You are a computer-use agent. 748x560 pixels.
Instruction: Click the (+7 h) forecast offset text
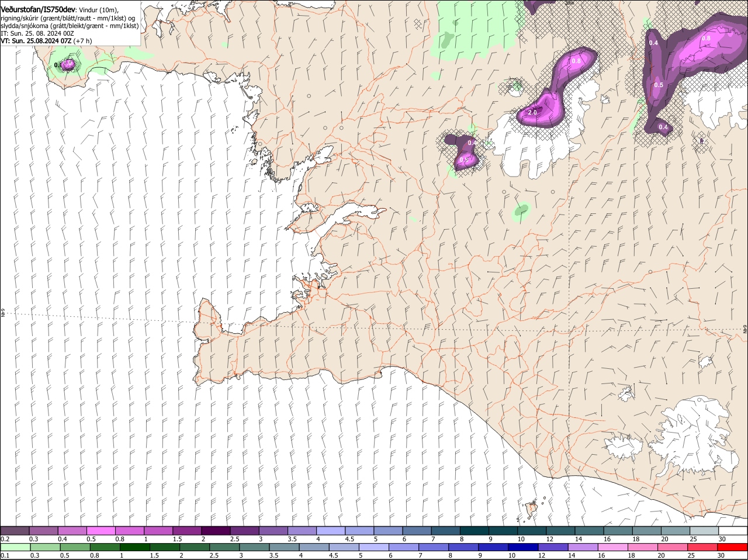[x=82, y=42]
